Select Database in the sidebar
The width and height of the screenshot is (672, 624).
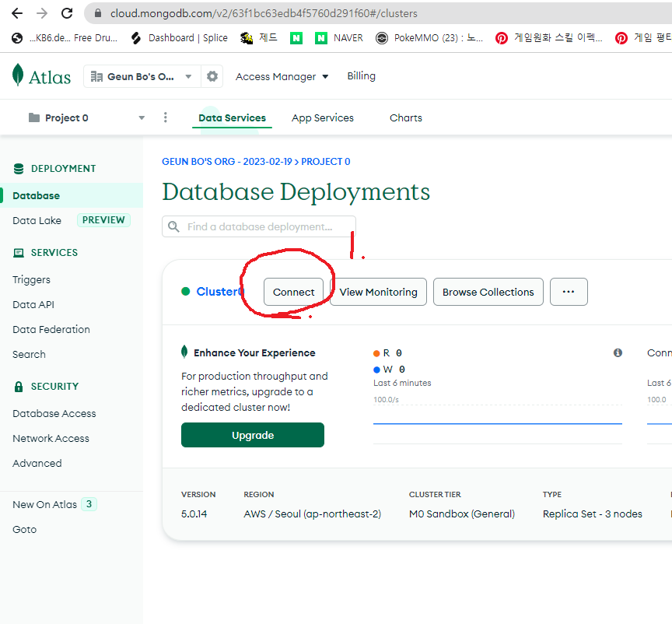pos(71,195)
